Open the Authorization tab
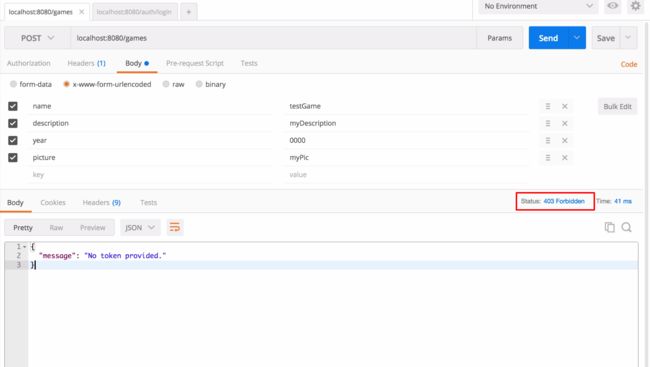 (29, 63)
